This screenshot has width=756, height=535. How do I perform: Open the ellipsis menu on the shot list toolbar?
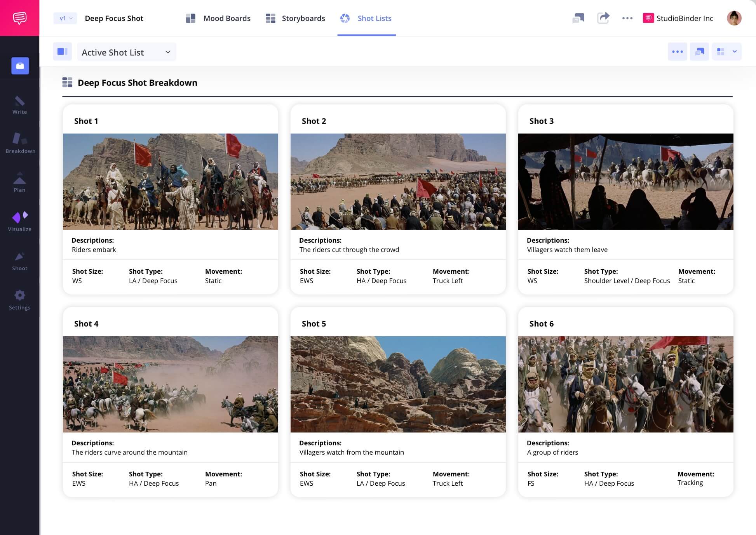click(678, 51)
